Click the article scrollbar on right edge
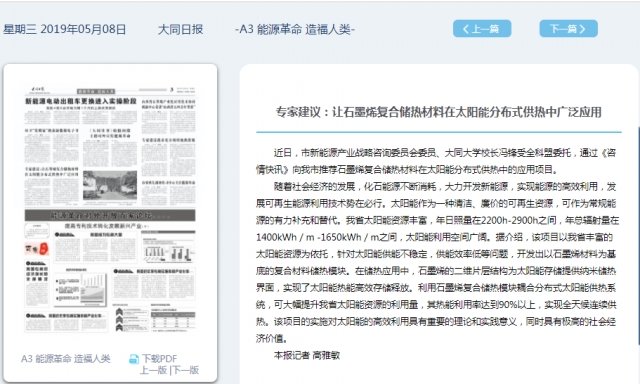This screenshot has width=640, height=384. coord(638,237)
